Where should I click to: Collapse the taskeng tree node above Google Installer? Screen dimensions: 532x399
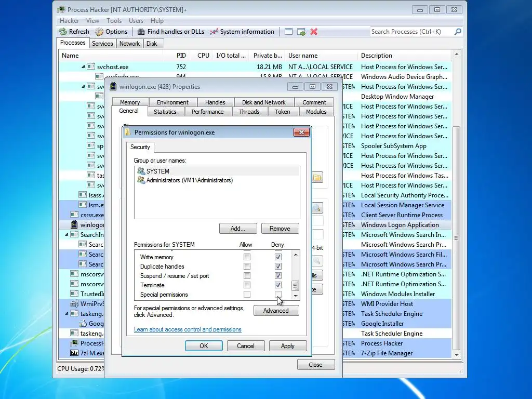[x=66, y=313]
